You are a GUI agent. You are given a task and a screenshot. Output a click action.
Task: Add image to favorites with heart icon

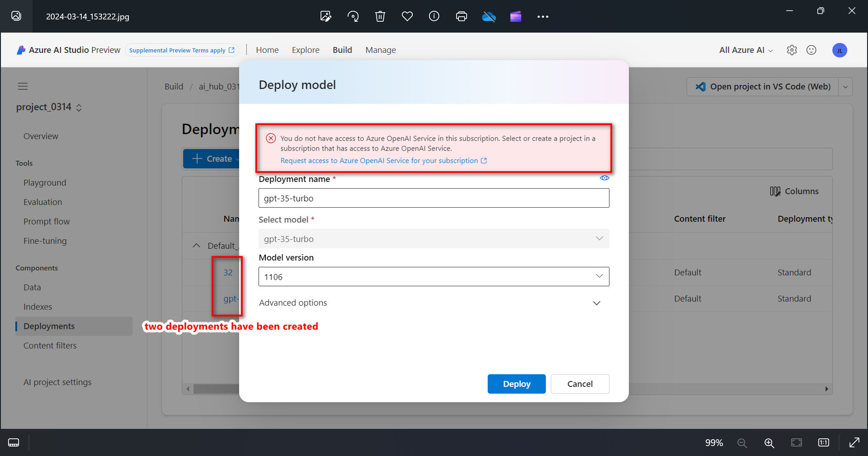click(x=407, y=16)
